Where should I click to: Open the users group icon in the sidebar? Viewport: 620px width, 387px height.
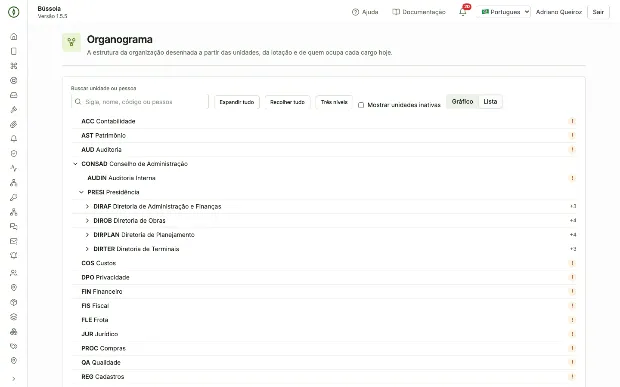coord(13,273)
